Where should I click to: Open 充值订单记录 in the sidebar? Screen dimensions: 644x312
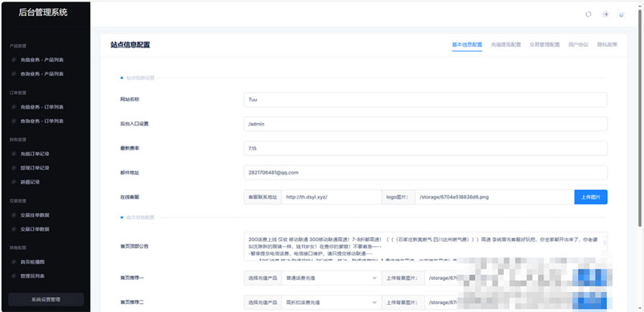click(35, 154)
